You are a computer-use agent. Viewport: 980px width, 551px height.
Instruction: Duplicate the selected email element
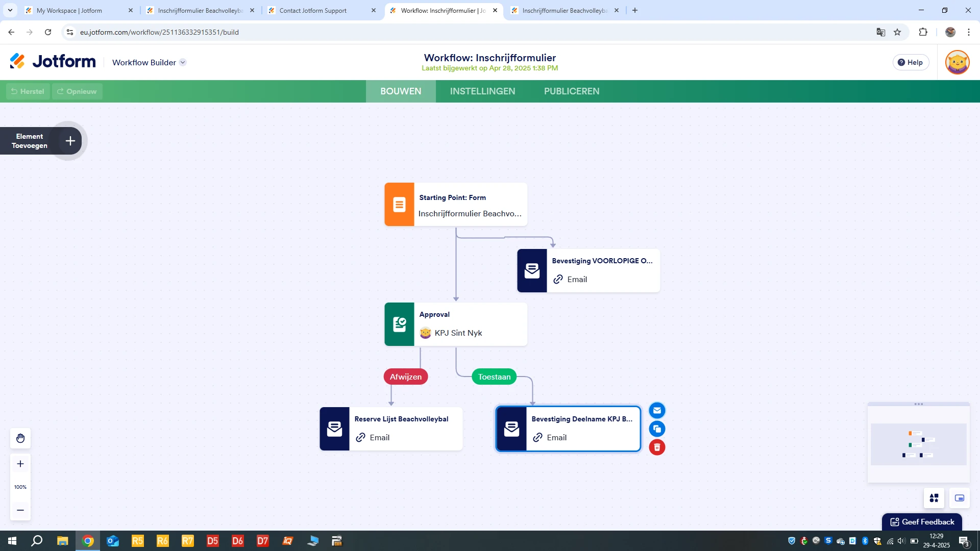click(x=657, y=429)
